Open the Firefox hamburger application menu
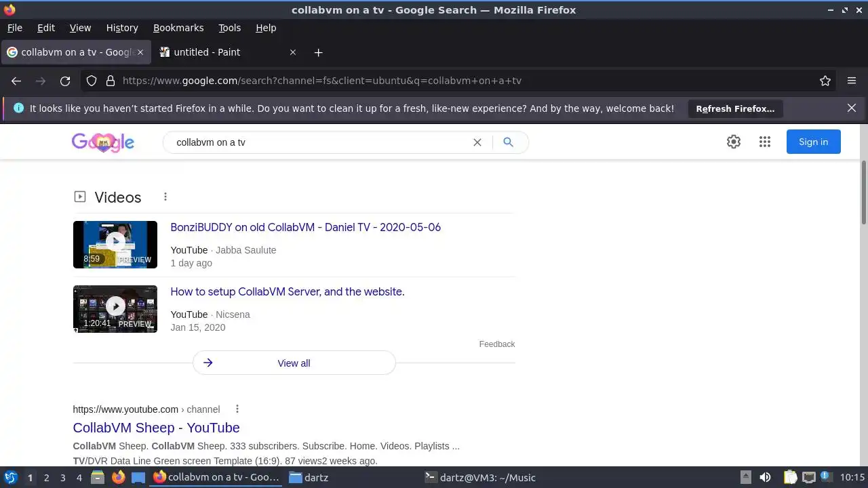868x488 pixels. [852, 81]
